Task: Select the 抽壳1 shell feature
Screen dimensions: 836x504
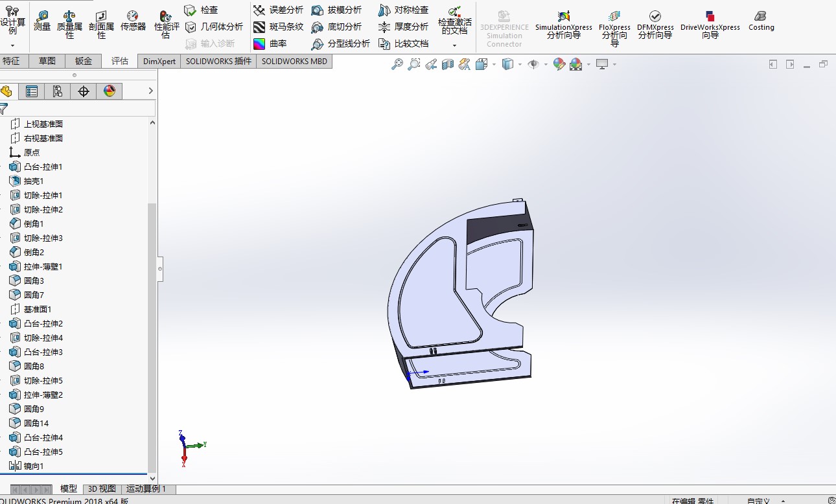Action: coord(34,181)
